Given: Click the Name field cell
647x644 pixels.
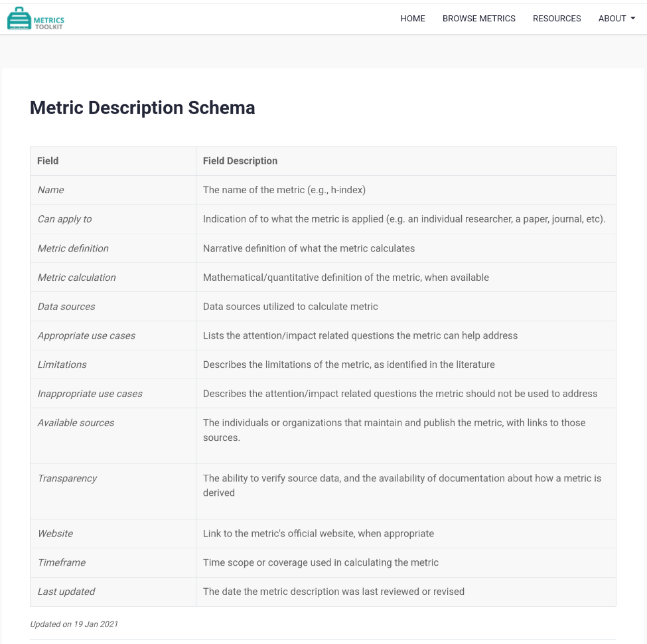Looking at the screenshot, I should click(x=51, y=190).
